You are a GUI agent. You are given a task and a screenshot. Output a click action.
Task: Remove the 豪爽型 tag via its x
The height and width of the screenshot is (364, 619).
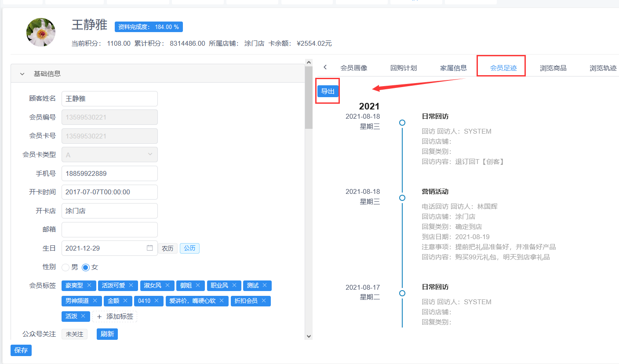coord(89,285)
